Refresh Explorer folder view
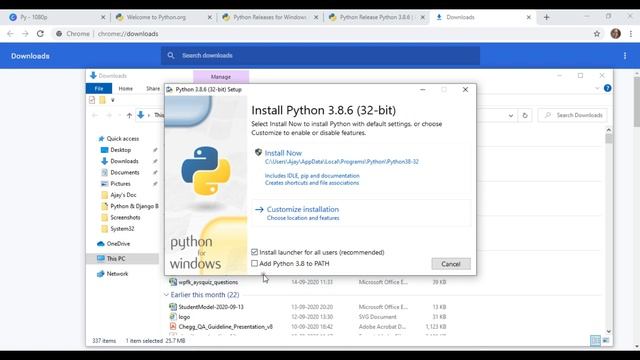Viewport: 640px width, 360px height. 525,116
